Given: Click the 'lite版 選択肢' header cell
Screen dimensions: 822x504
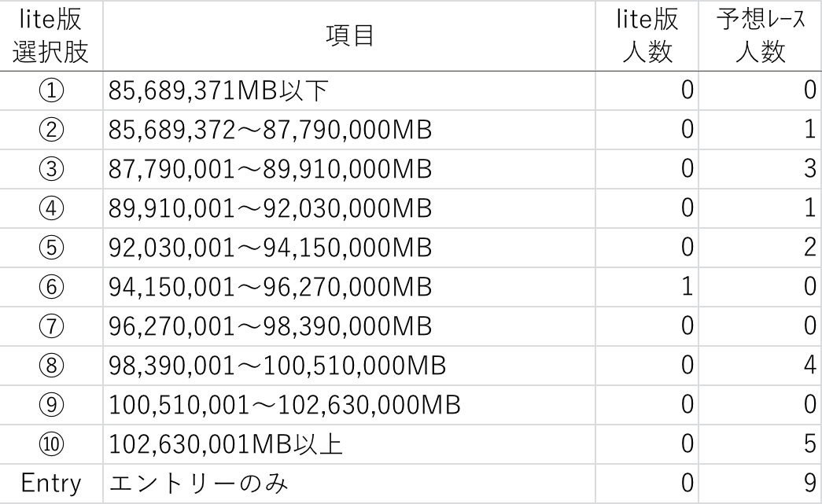Looking at the screenshot, I should click(x=51, y=36).
